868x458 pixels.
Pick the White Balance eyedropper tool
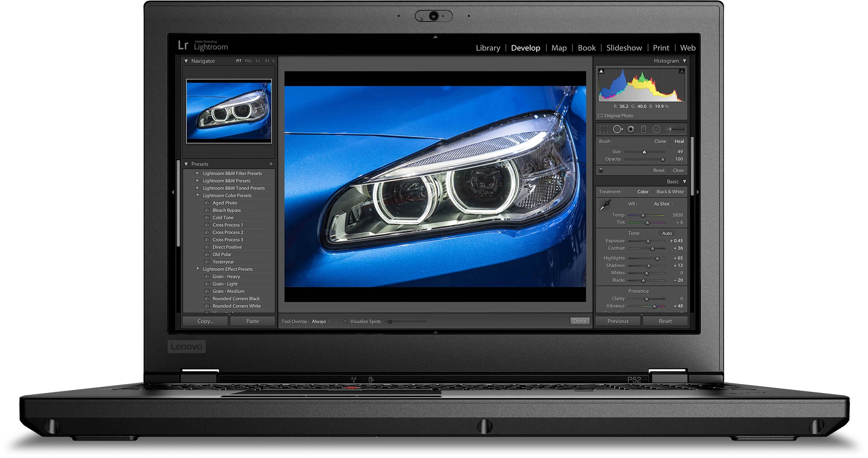605,205
